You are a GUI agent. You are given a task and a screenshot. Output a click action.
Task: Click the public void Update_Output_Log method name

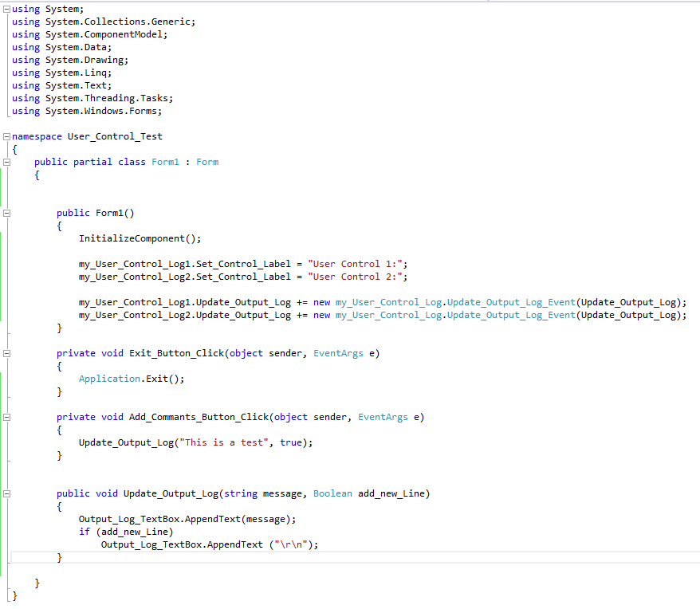coord(171,493)
